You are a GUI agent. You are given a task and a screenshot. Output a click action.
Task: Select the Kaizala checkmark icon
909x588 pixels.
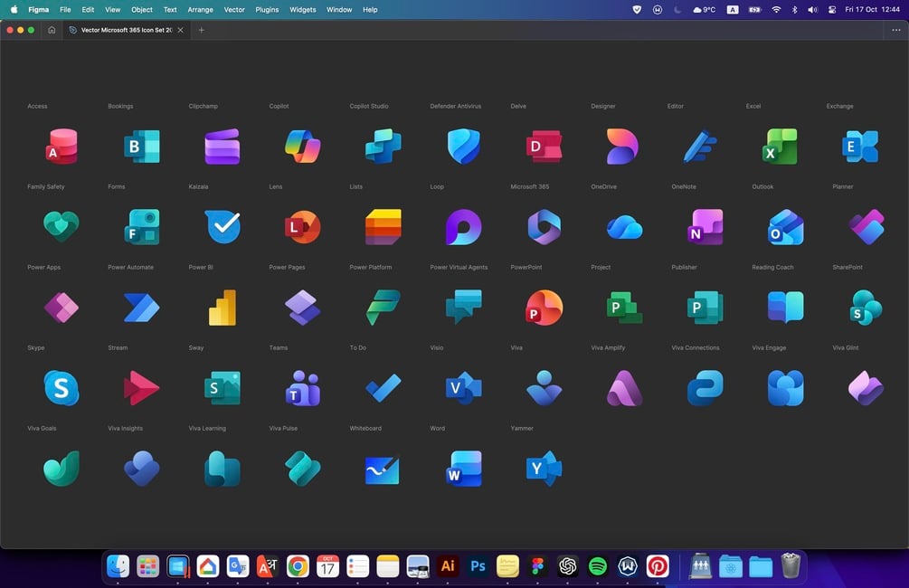coord(223,227)
